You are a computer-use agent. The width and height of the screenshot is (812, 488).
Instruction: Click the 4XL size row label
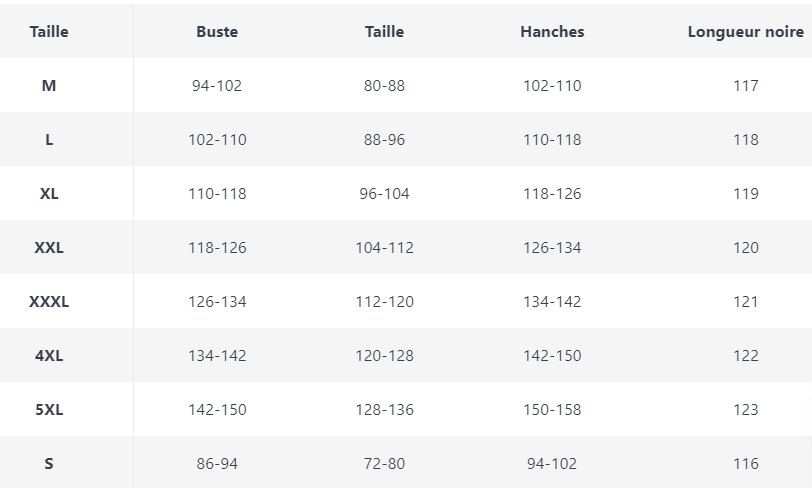coord(49,355)
